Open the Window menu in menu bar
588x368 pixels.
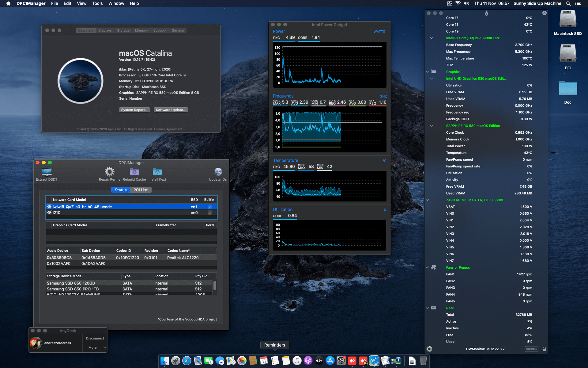116,3
